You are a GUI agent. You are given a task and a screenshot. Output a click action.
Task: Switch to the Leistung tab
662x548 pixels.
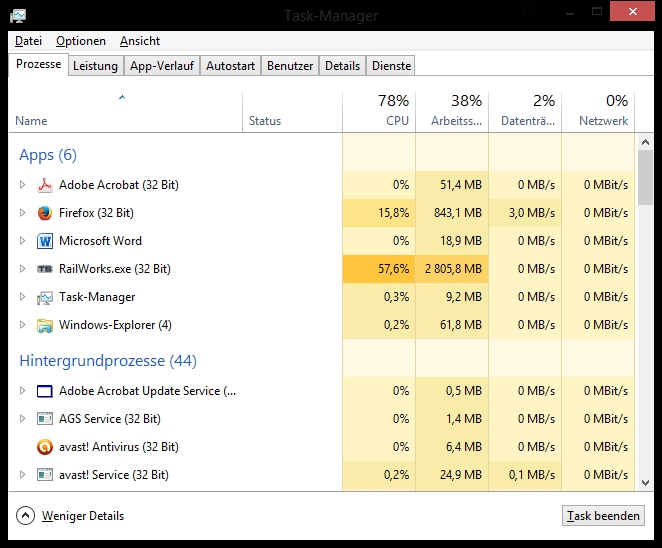coord(95,66)
